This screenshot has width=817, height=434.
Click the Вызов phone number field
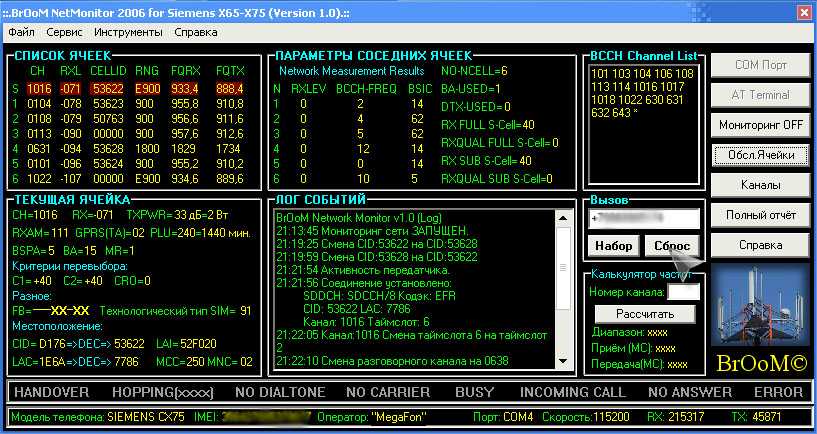[644, 219]
